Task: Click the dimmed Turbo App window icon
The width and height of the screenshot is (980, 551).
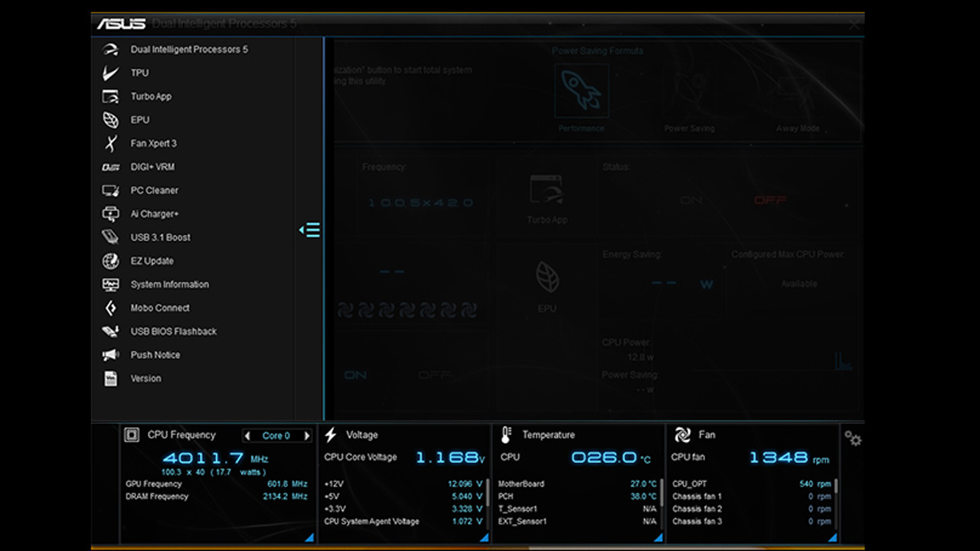Action: (x=547, y=189)
